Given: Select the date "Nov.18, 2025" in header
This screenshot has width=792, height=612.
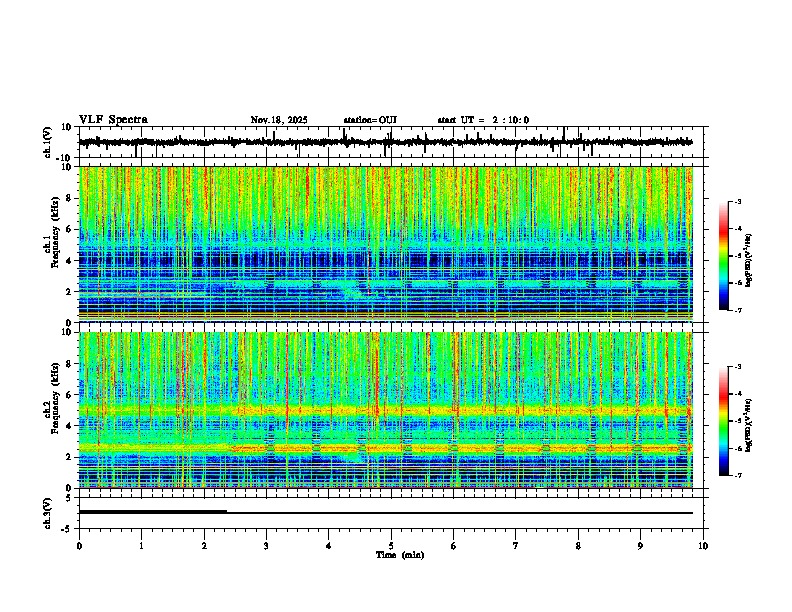Looking at the screenshot, I should tap(279, 120).
